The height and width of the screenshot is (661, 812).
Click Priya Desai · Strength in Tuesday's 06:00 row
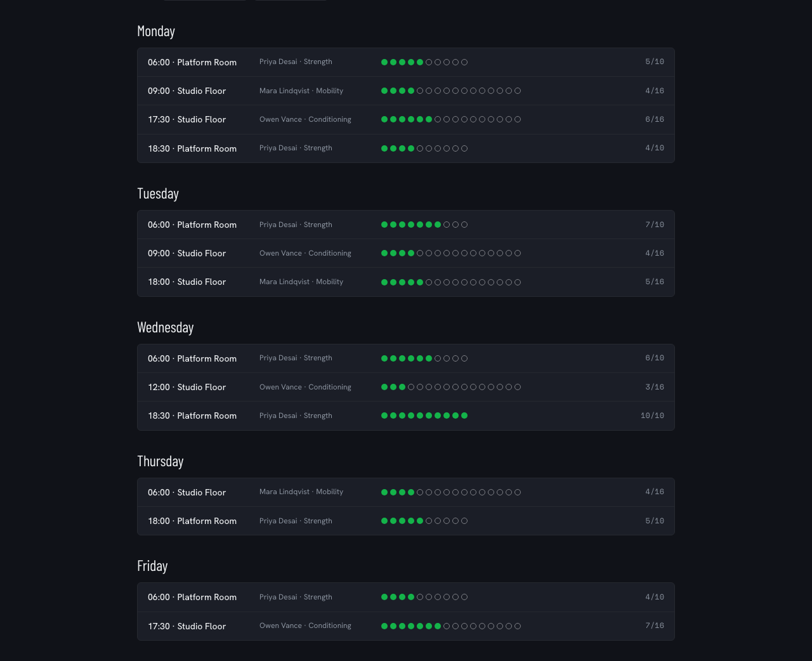coord(296,225)
